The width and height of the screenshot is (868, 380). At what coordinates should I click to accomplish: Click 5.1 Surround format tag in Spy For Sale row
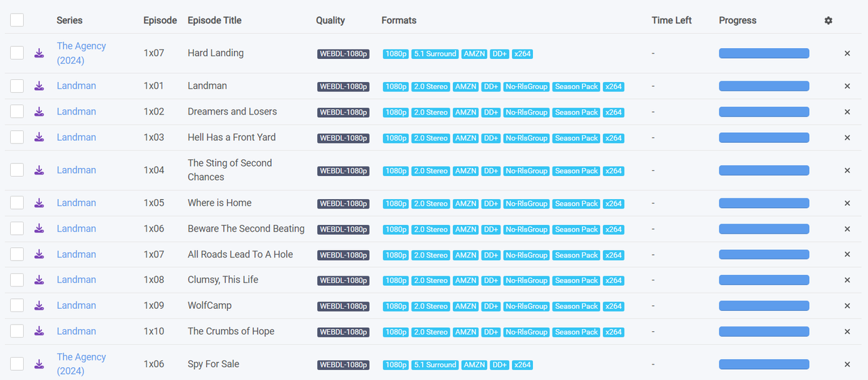coord(435,365)
